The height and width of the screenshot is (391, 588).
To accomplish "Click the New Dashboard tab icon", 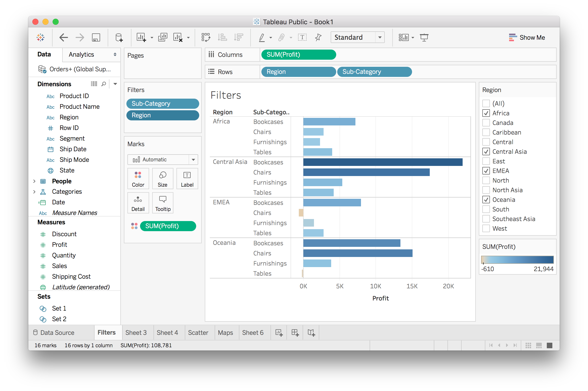I will tap(295, 332).
